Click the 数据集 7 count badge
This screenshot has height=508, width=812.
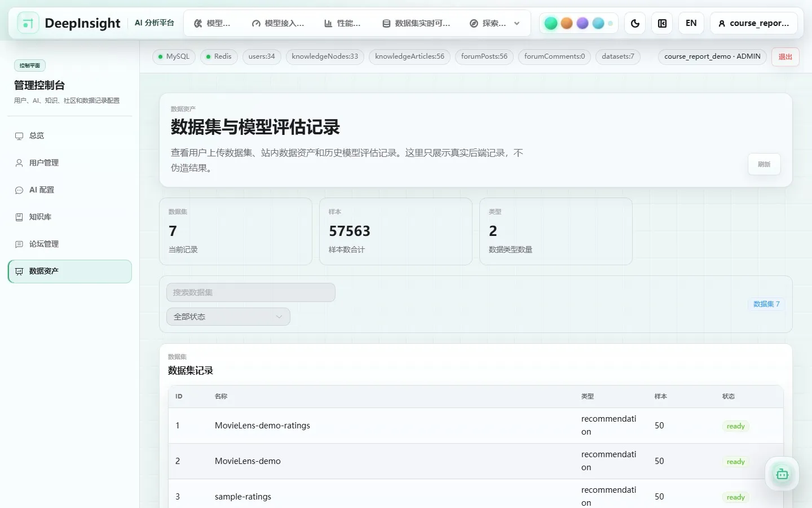(766, 304)
